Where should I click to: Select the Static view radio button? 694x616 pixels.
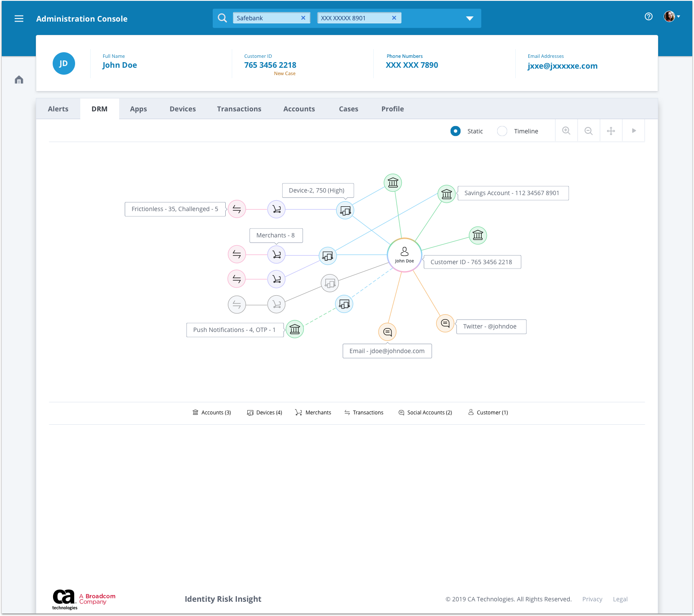pos(455,131)
